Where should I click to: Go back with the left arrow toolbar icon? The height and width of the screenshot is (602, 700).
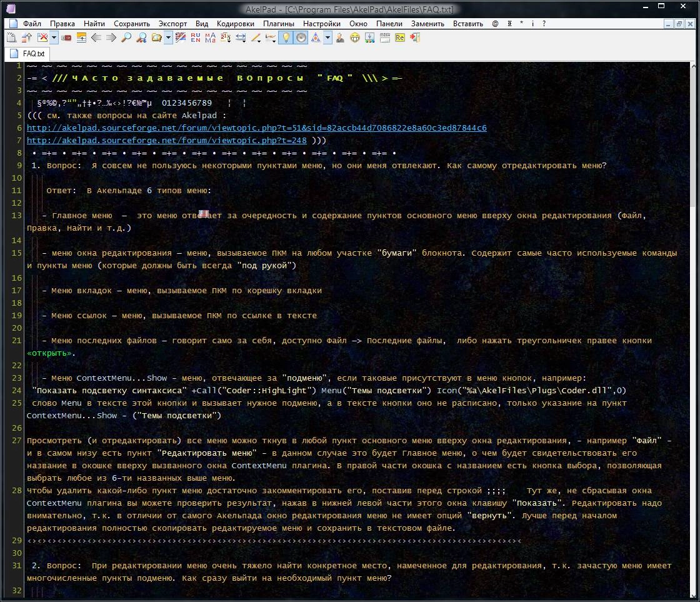pyautogui.click(x=96, y=38)
